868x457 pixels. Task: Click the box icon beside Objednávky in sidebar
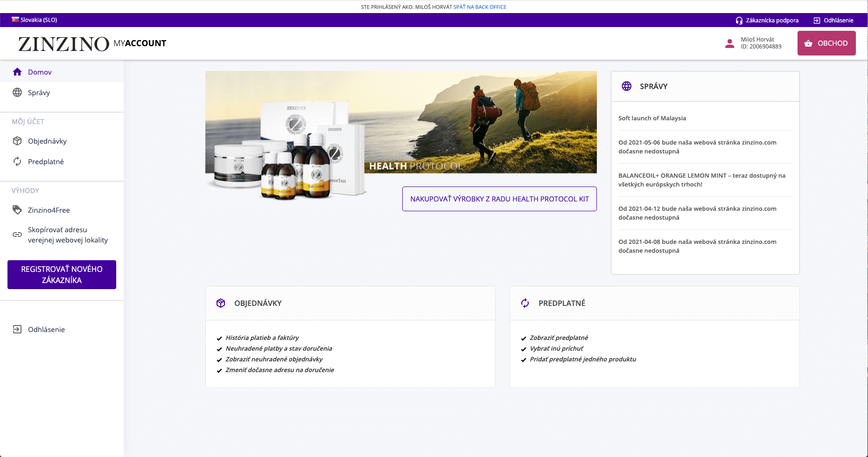(17, 141)
